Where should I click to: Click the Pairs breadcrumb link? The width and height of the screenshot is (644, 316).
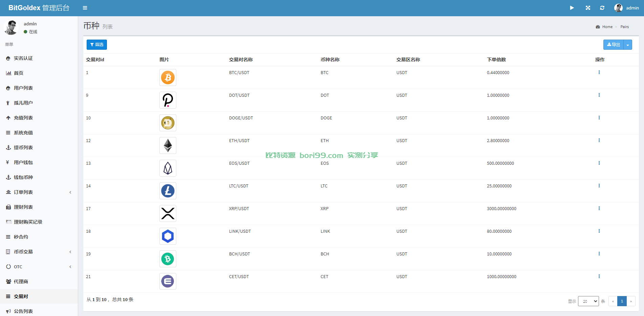click(x=624, y=27)
